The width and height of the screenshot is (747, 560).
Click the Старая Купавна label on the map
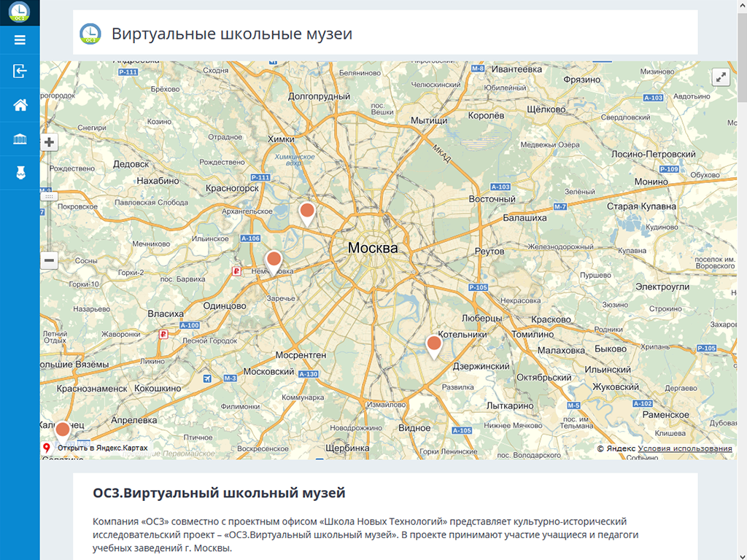point(641,206)
